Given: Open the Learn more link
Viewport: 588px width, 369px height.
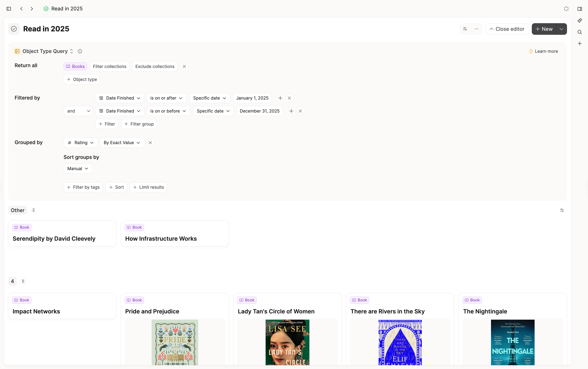Looking at the screenshot, I should [x=544, y=51].
